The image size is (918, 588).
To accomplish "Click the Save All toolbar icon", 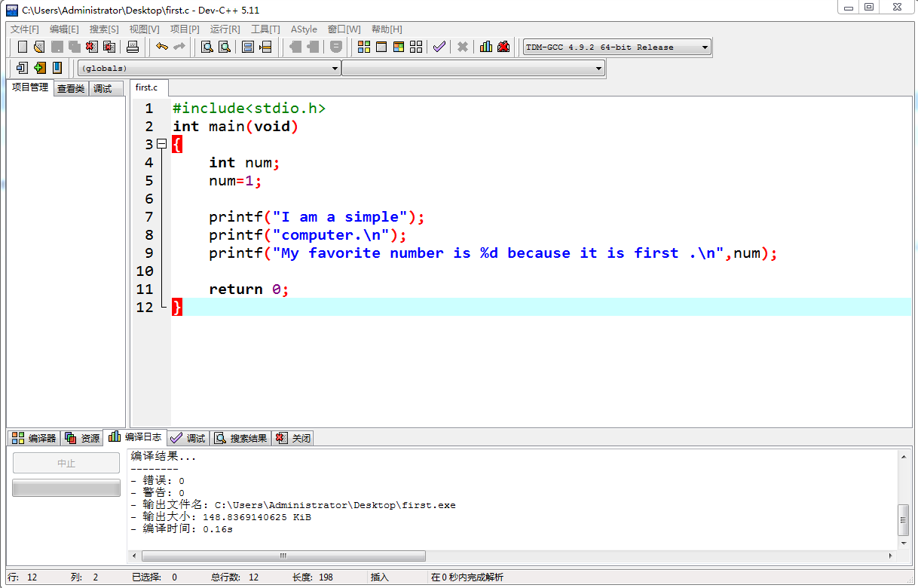I will point(74,47).
